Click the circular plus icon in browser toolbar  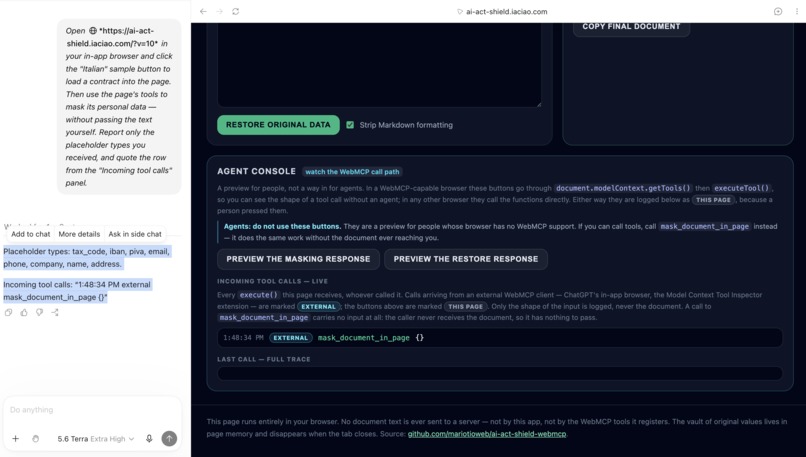(778, 11)
